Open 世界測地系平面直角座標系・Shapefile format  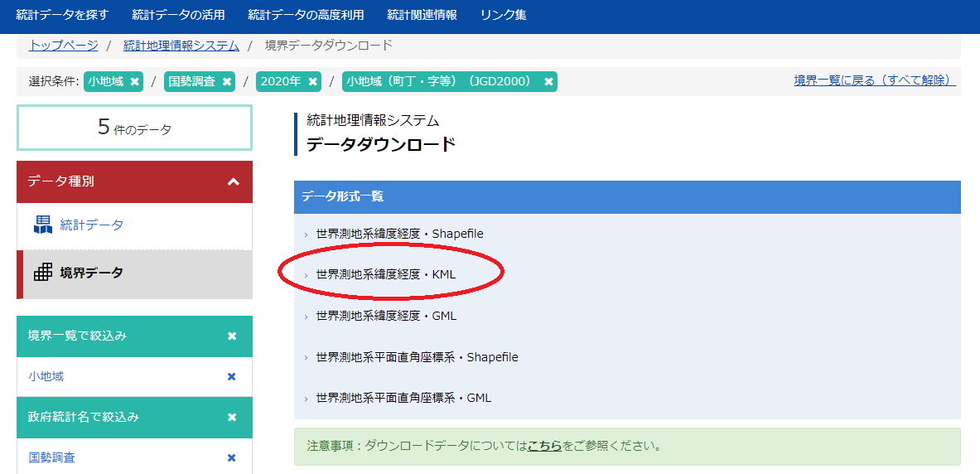click(x=418, y=357)
